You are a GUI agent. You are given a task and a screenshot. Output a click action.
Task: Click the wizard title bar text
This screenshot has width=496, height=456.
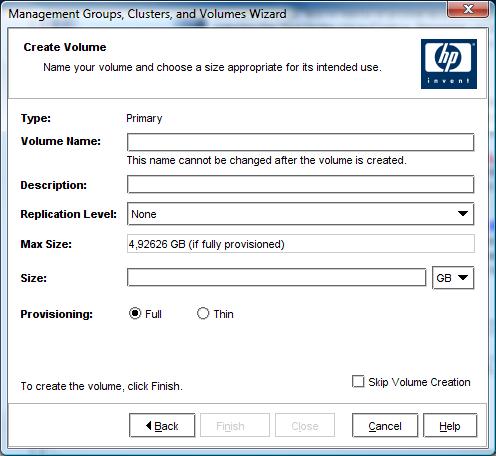(147, 14)
